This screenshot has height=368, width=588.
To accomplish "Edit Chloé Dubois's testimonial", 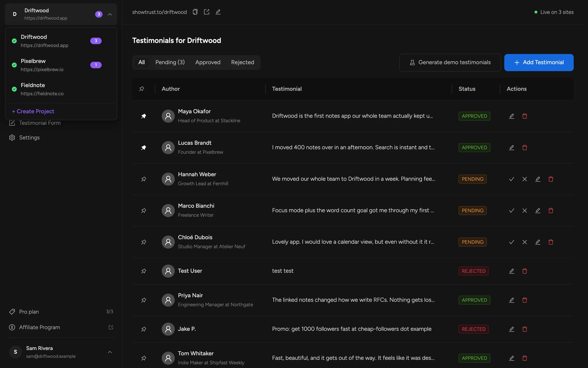I will (538, 242).
